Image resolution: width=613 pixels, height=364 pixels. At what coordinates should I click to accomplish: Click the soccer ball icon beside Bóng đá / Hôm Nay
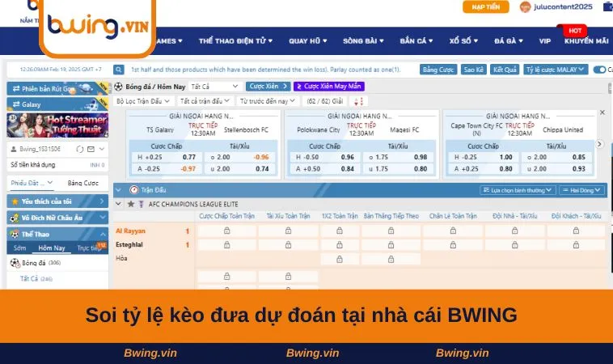coord(118,87)
